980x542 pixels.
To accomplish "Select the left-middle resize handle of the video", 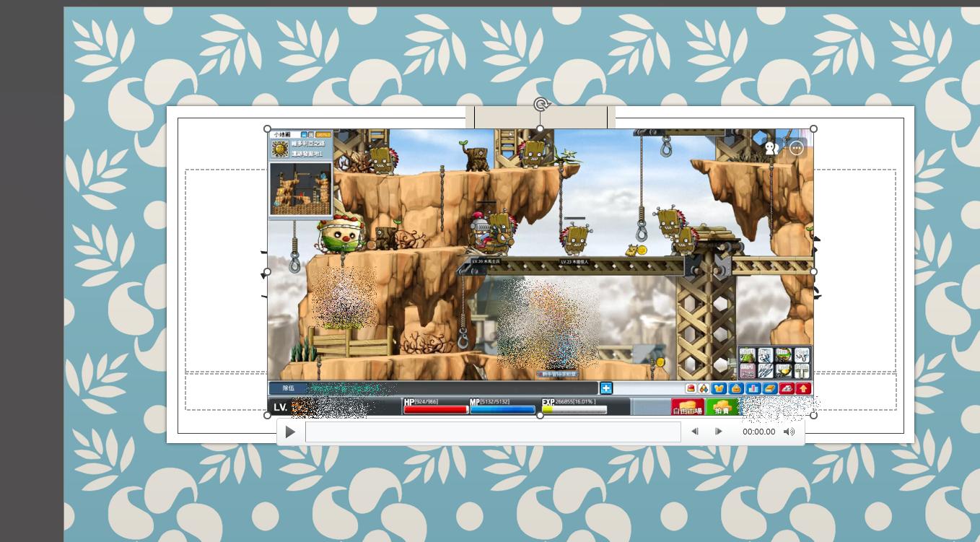I will [x=268, y=272].
